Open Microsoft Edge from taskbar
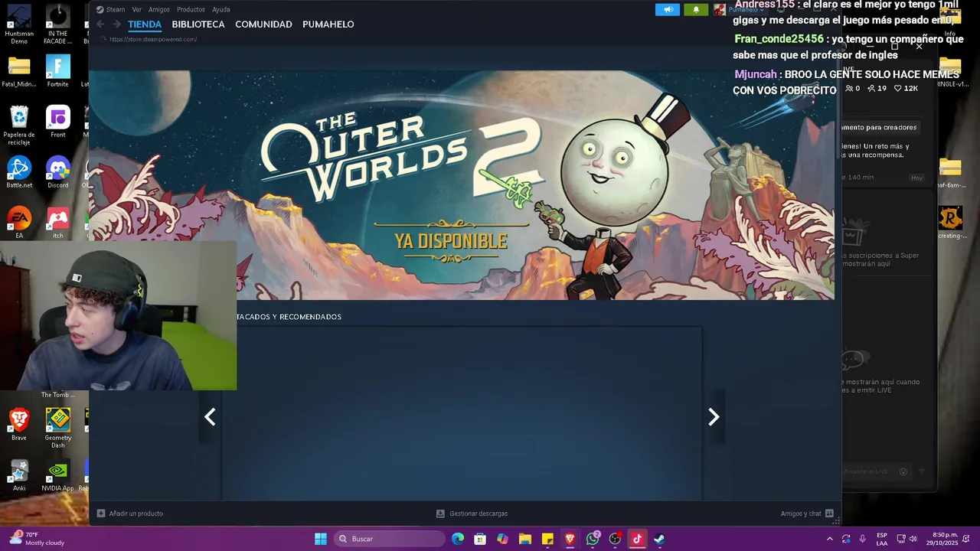The height and width of the screenshot is (551, 980). [458, 539]
